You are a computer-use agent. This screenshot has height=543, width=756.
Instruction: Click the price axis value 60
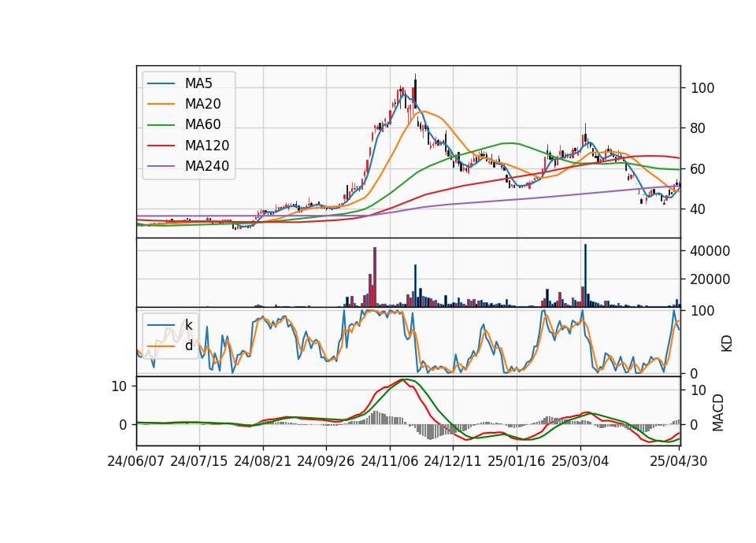pyautogui.click(x=699, y=169)
